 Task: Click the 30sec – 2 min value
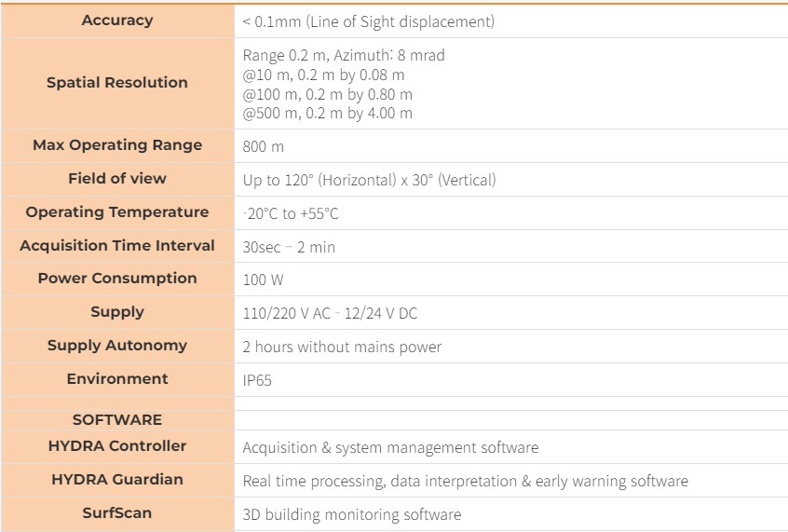click(x=289, y=247)
